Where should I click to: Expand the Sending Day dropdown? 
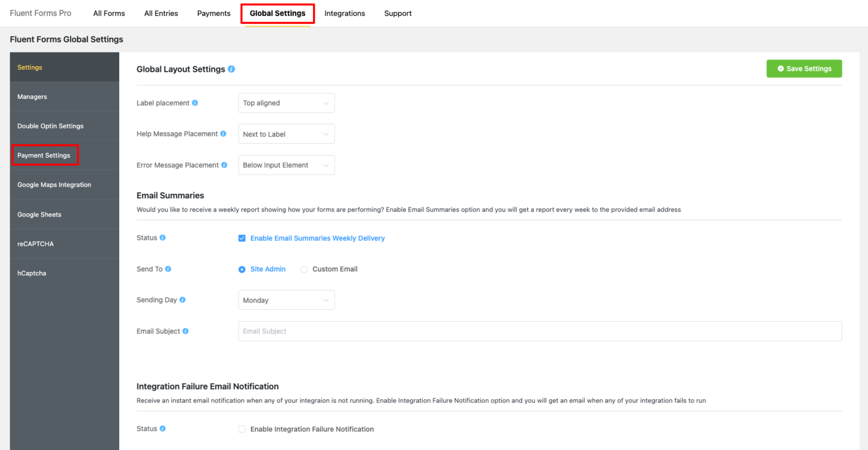[286, 300]
